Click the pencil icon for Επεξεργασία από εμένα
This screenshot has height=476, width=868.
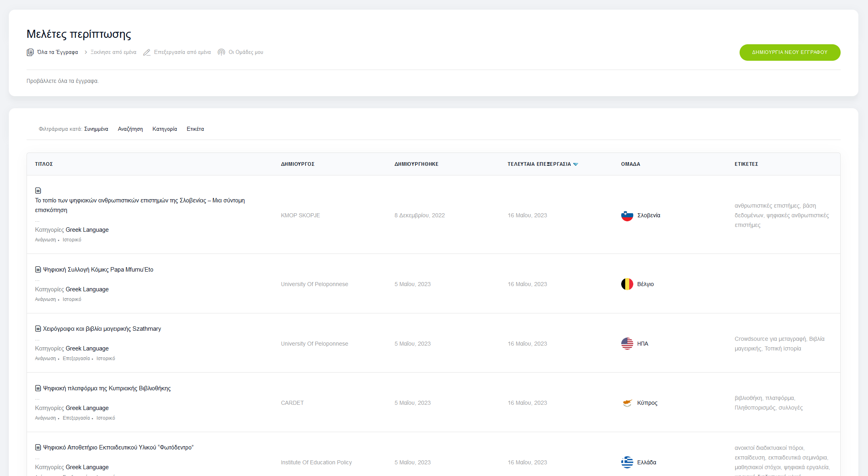tap(147, 52)
